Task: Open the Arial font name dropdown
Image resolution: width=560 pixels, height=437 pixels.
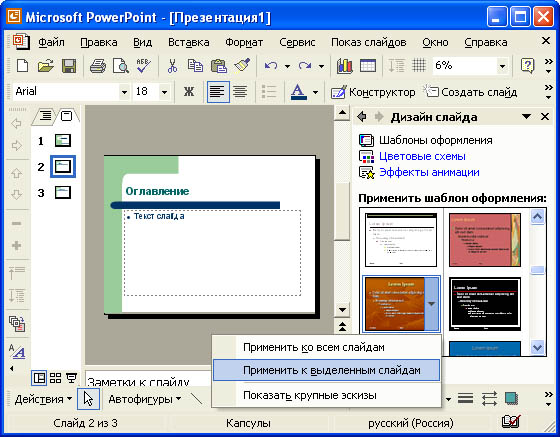Action: 124,92
